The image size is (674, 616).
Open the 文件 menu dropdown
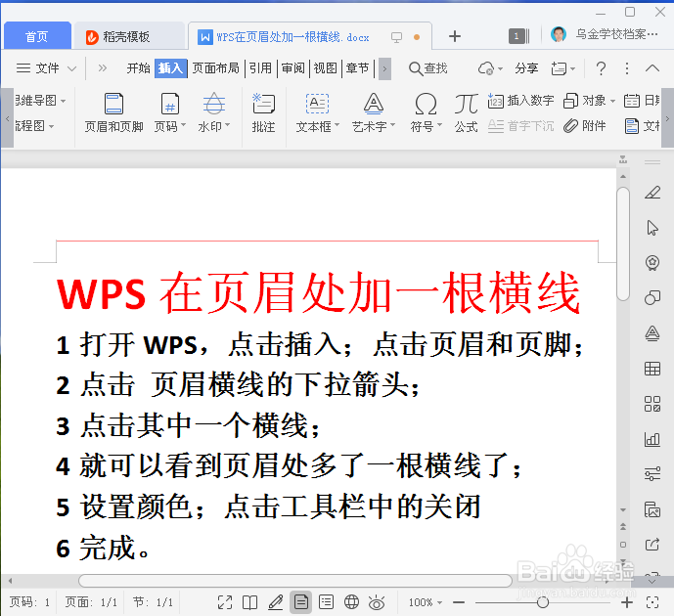point(46,68)
